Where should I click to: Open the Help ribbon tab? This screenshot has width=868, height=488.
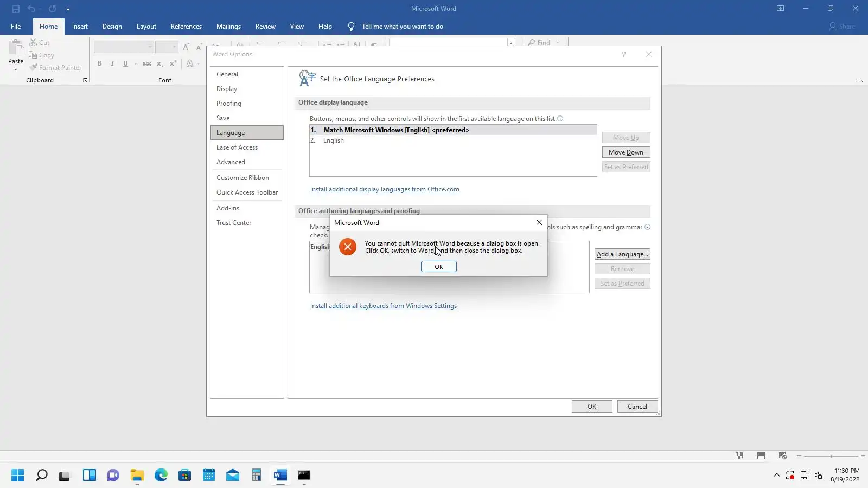pyautogui.click(x=325, y=27)
